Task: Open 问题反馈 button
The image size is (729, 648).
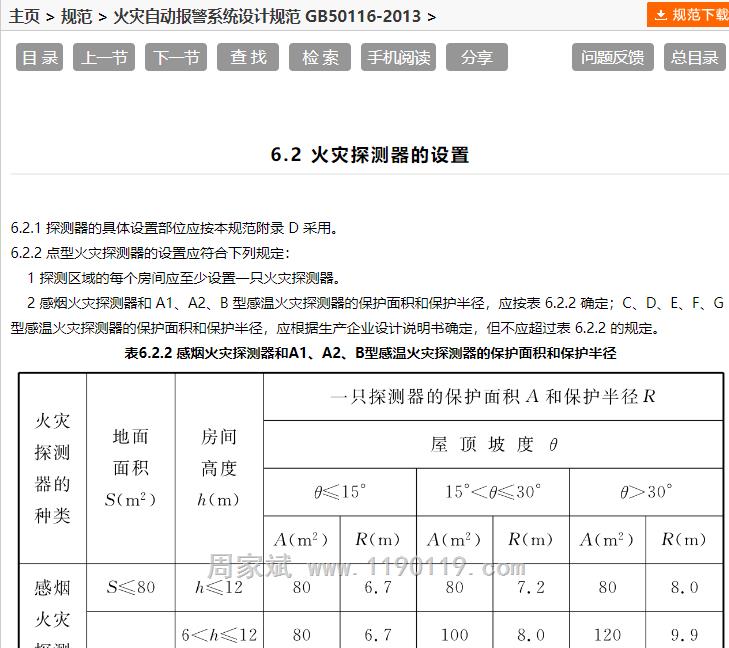Action: tap(613, 57)
